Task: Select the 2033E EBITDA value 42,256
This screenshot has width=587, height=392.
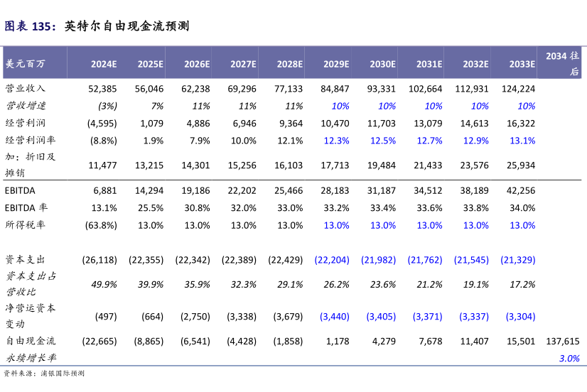Action: 522,190
